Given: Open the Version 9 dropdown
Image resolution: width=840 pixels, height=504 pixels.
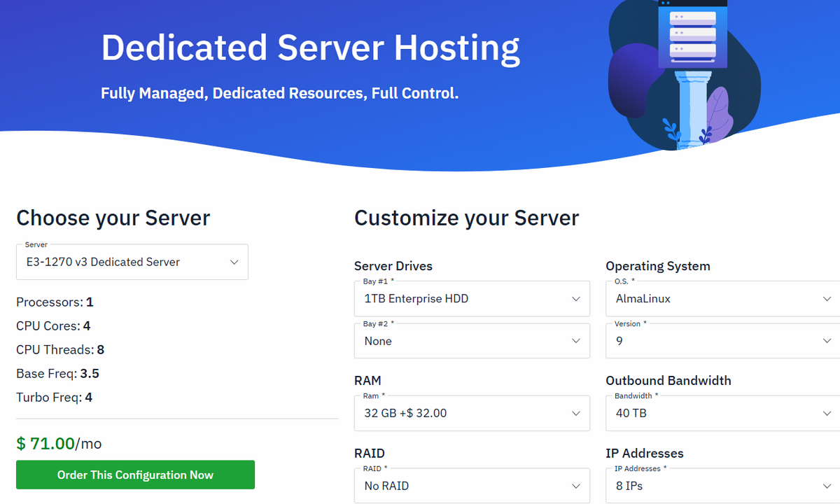Looking at the screenshot, I should 723,341.
